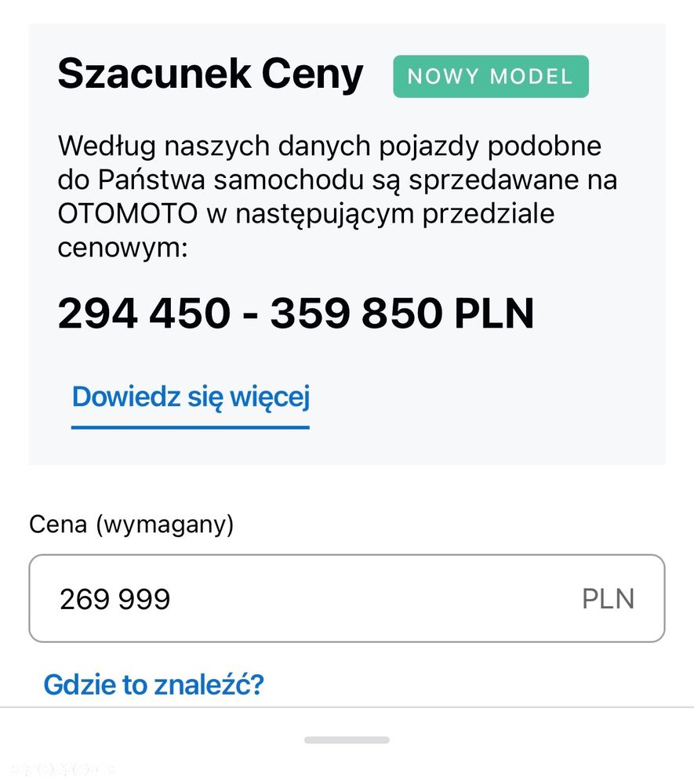
Task: Open the Dowiedz się więcej link
Action: tap(191, 397)
